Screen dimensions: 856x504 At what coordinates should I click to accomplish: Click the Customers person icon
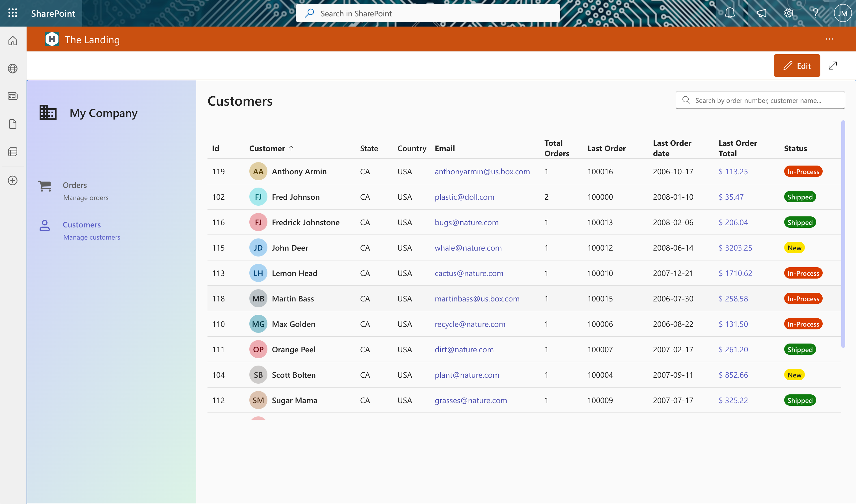click(x=44, y=225)
